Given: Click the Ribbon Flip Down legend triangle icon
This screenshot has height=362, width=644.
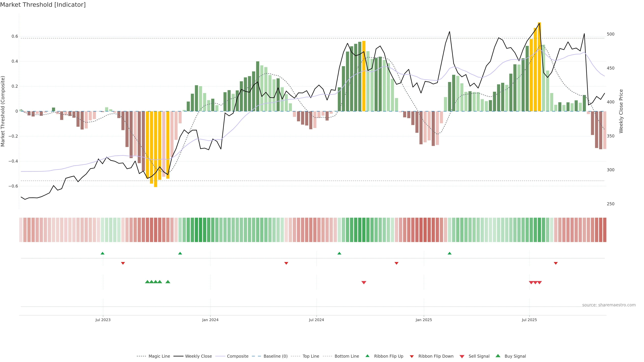Looking at the screenshot, I should (x=412, y=356).
